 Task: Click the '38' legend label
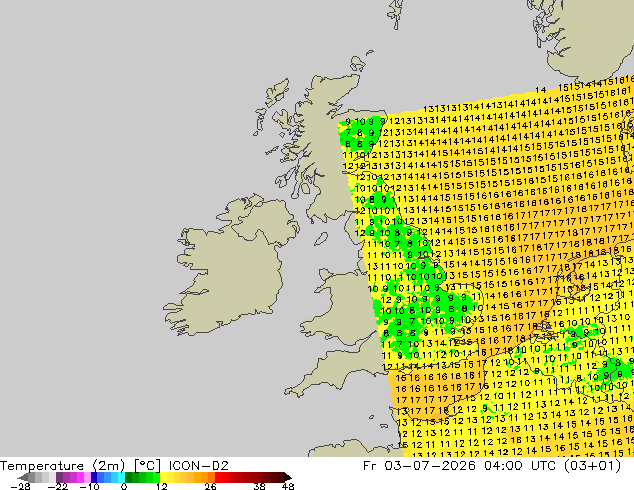(260, 486)
